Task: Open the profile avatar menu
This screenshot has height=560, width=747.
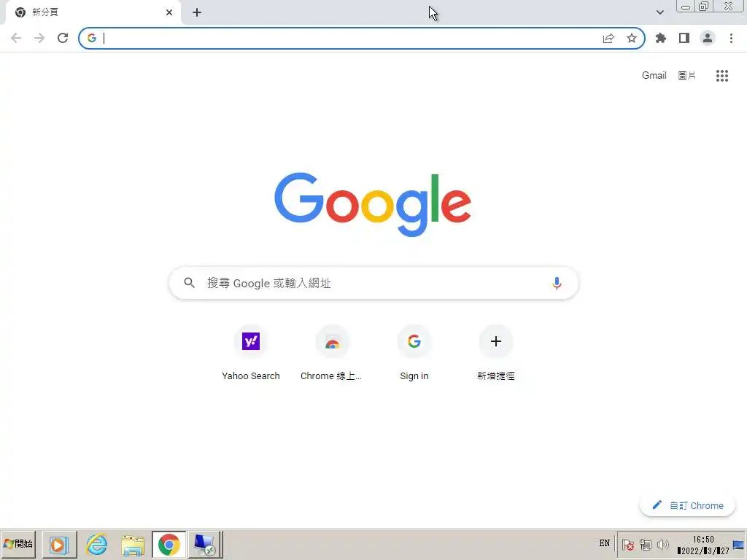Action: (708, 38)
